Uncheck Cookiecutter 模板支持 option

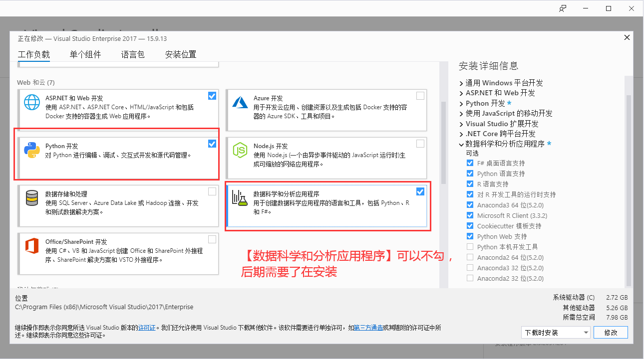[x=470, y=226]
